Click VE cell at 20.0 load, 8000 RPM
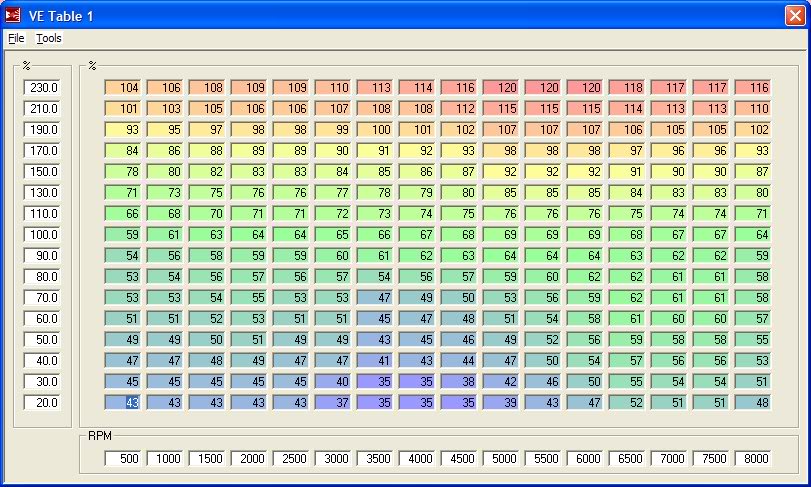The image size is (811, 487). [754, 402]
